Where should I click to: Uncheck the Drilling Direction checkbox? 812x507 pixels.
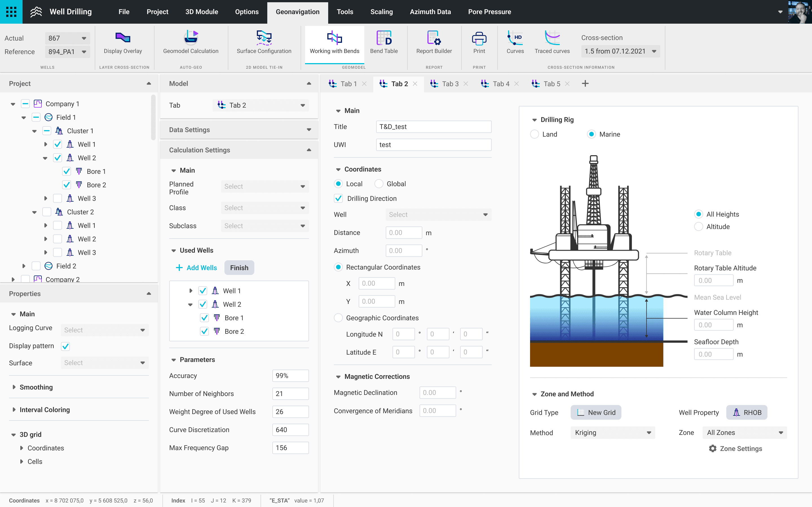(339, 199)
